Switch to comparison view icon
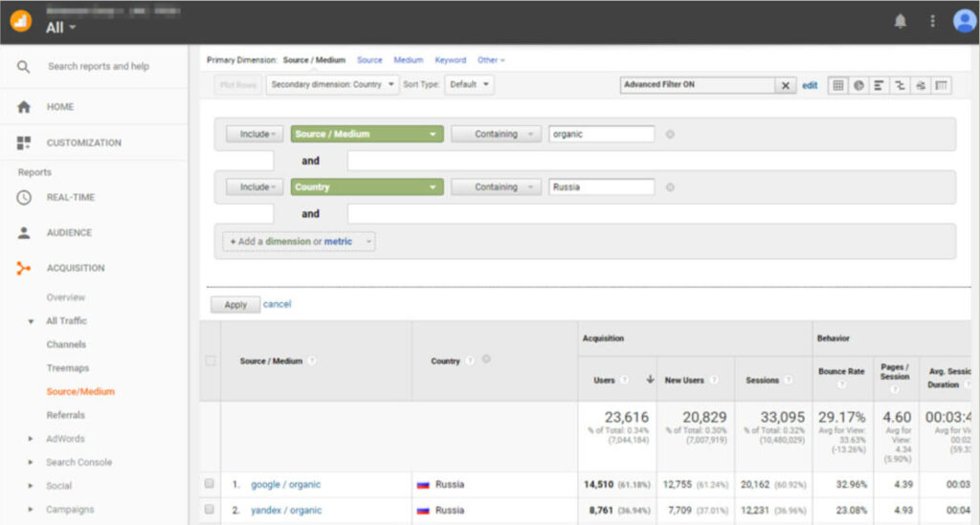 (900, 85)
